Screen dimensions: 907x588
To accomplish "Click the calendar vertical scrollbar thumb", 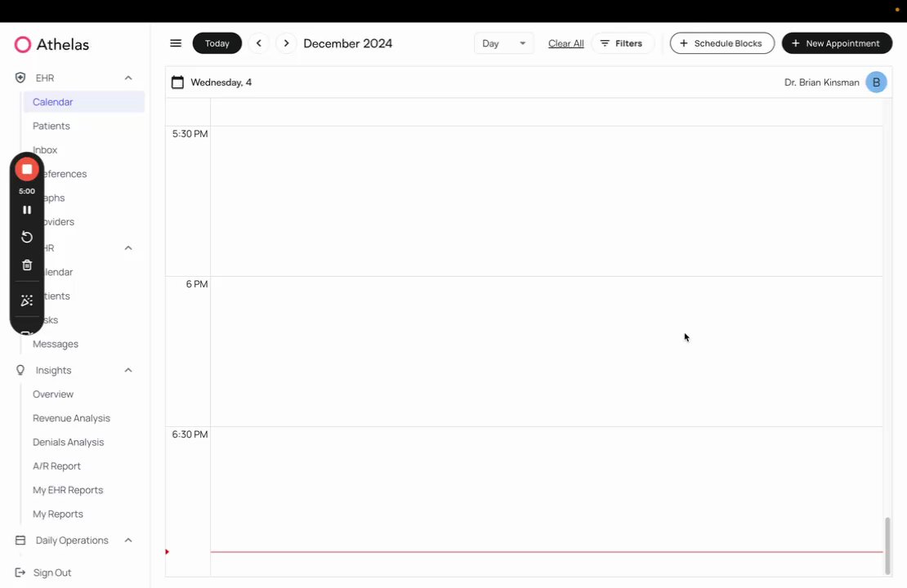I will pyautogui.click(x=888, y=546).
